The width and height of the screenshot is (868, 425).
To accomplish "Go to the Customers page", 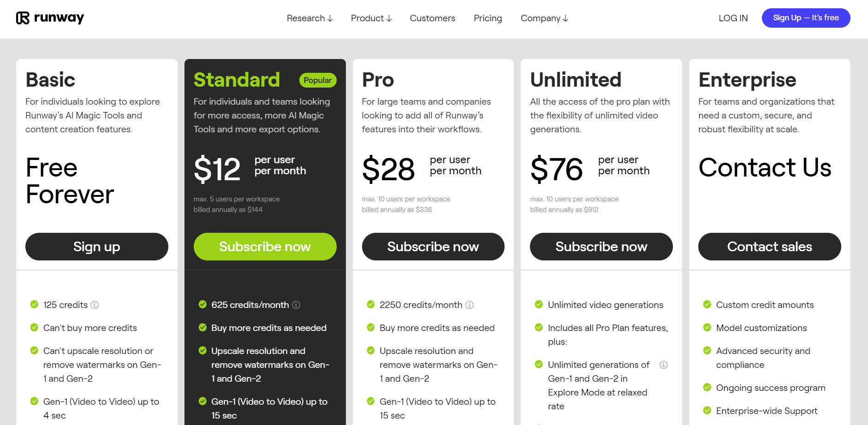I will [x=433, y=18].
